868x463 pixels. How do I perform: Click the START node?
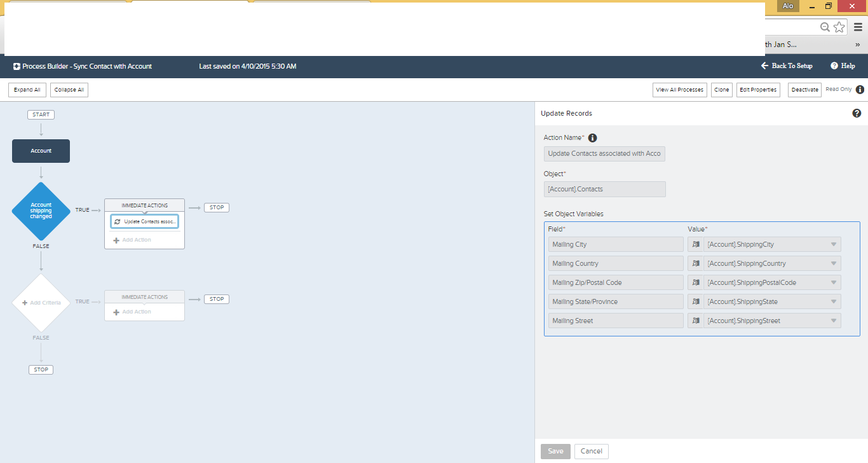41,114
